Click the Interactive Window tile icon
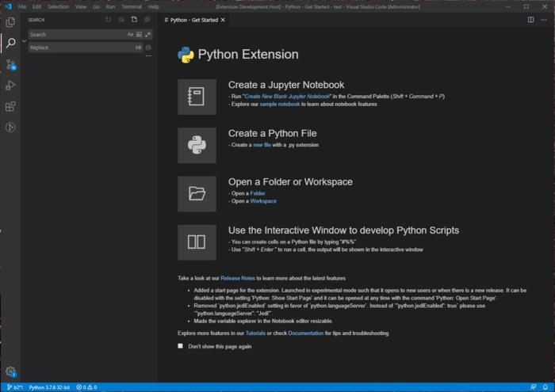 (x=197, y=242)
